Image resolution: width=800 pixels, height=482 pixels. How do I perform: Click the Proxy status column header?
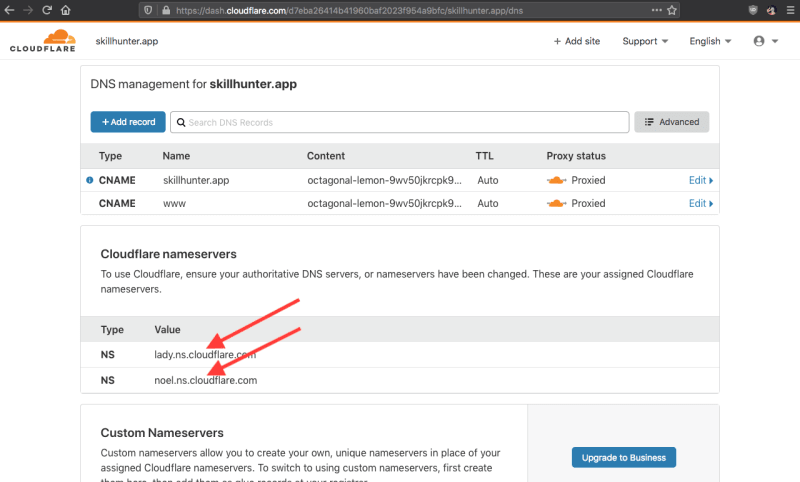(x=576, y=156)
